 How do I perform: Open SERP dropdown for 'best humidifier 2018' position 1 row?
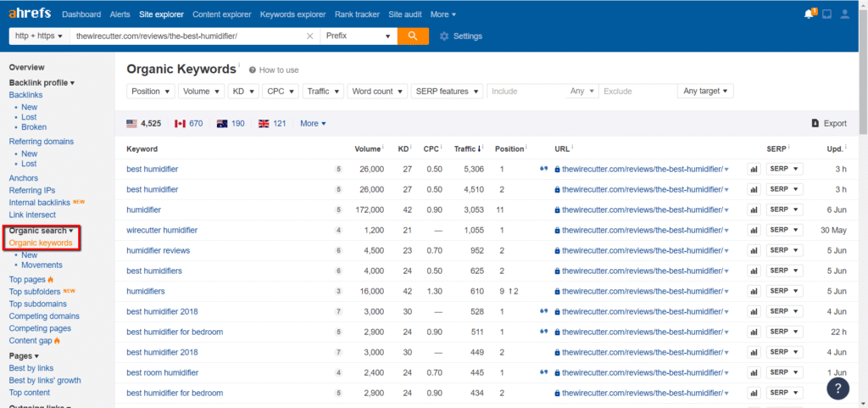tap(784, 311)
